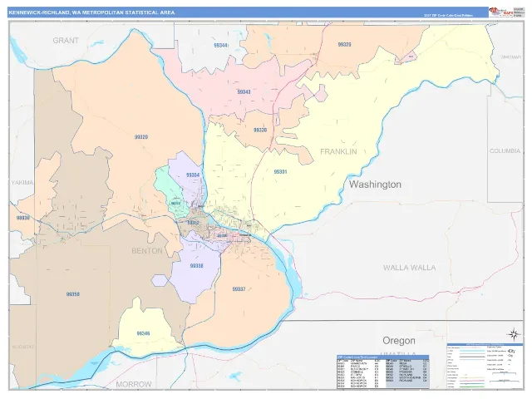Screen dimensions: 532x399
Task: Click ZIP code 99344 label
Action: point(220,45)
